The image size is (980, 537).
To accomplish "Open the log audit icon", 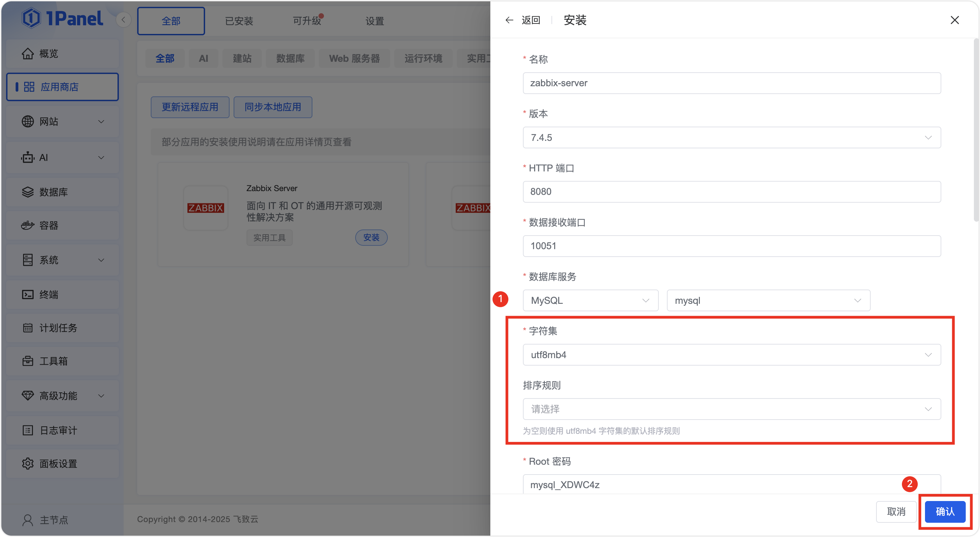I will (x=28, y=430).
